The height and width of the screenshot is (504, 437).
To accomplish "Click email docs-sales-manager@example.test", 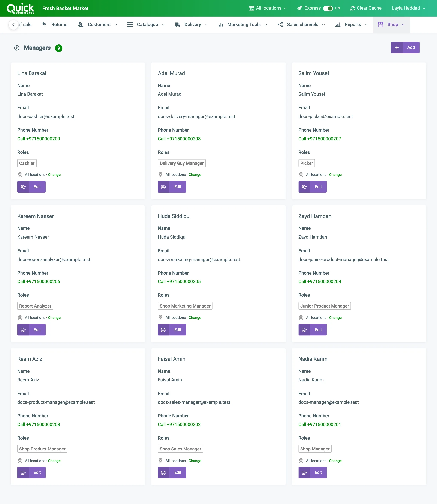I will pyautogui.click(x=194, y=402).
